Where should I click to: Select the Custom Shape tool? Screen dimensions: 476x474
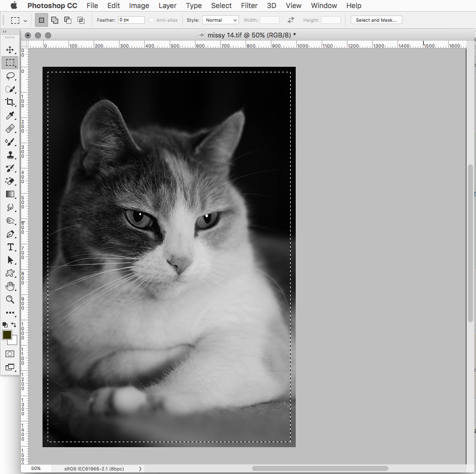10,273
